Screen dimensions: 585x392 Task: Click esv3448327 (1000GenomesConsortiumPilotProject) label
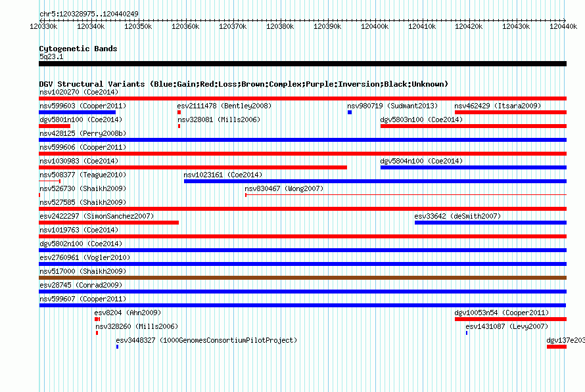coord(206,340)
